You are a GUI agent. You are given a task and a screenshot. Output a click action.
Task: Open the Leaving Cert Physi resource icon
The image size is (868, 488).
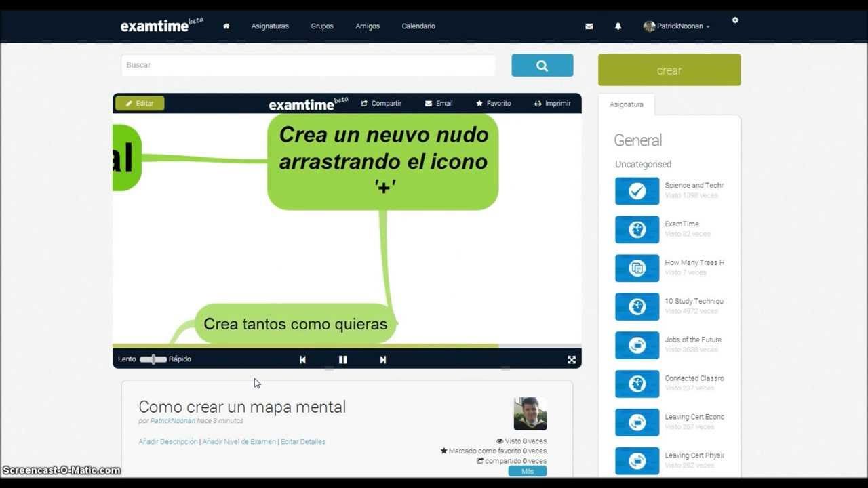click(x=637, y=462)
